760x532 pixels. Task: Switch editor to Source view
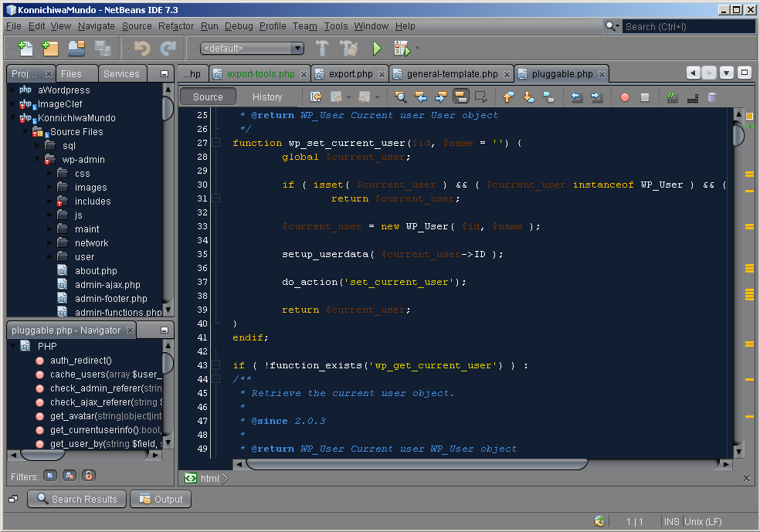(x=208, y=97)
